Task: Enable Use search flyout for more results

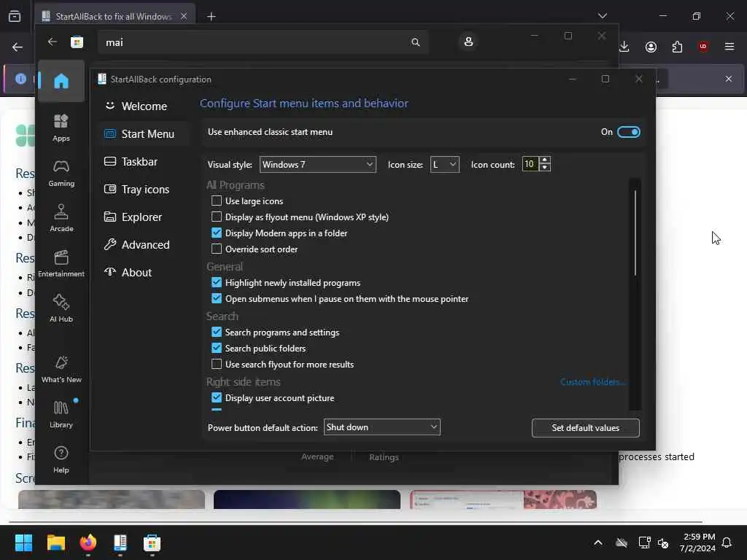Action: 216,364
